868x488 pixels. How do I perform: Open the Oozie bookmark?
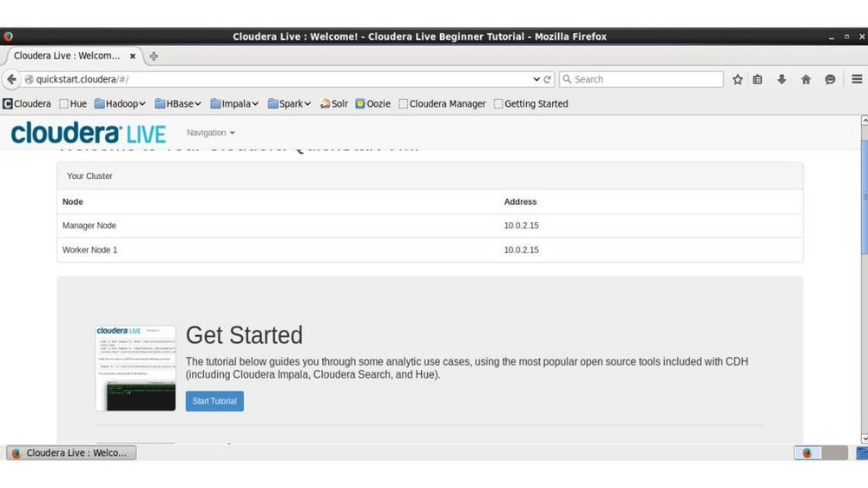click(373, 103)
